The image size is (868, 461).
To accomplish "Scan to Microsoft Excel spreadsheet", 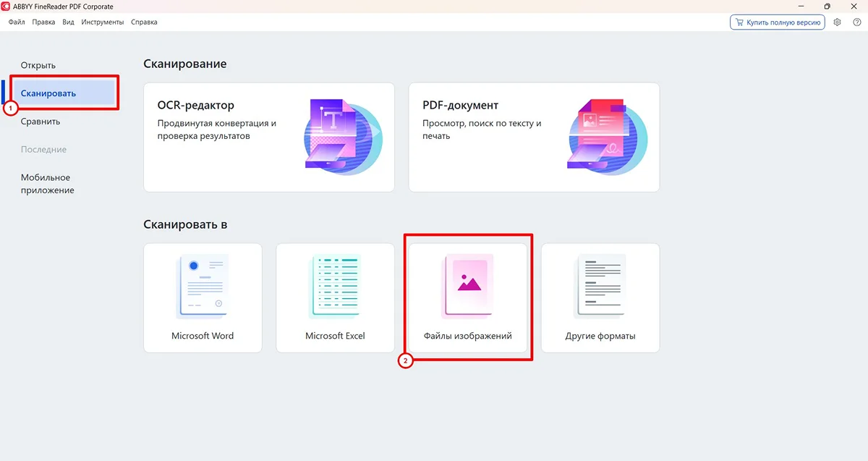I will pyautogui.click(x=335, y=297).
